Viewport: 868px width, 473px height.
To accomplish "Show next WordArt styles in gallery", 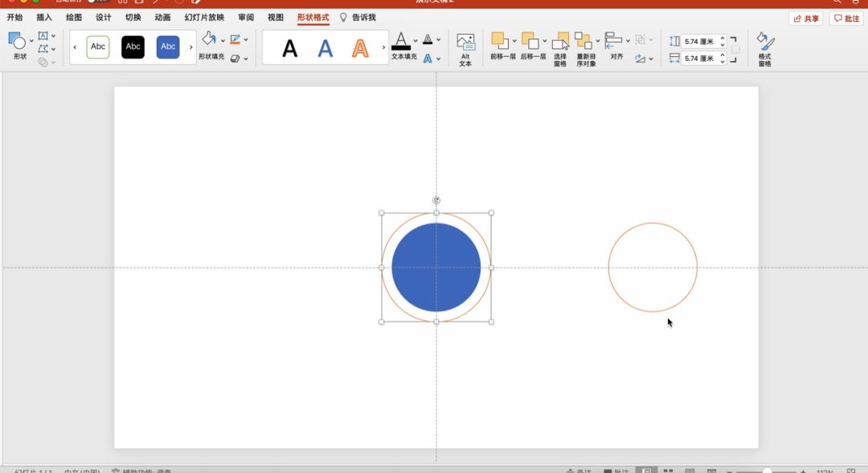I will [x=383, y=47].
